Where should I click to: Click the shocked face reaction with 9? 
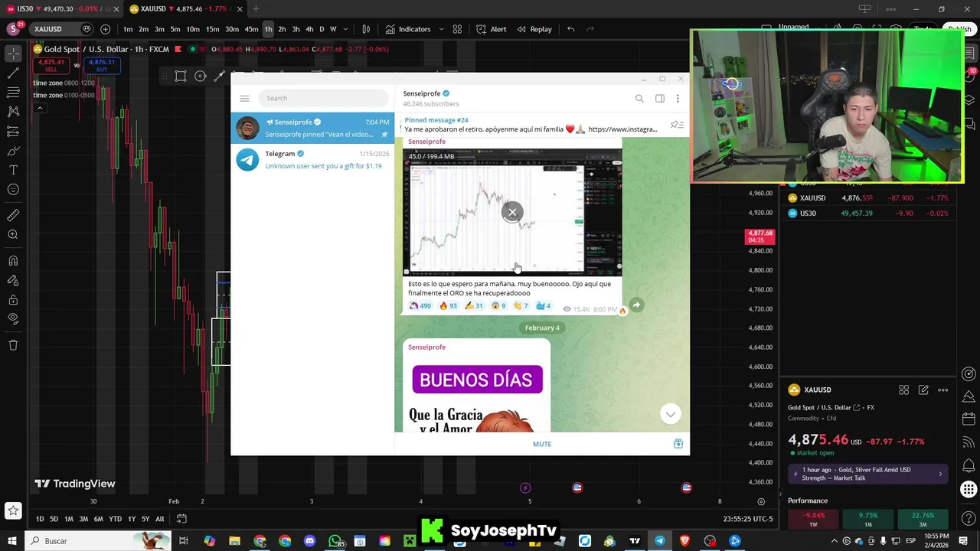click(498, 306)
